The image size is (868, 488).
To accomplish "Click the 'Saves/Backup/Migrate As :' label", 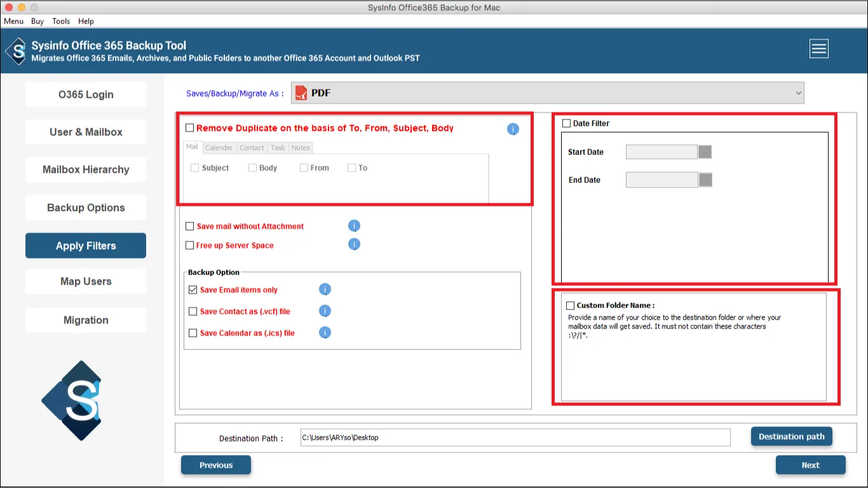I will 235,93.
